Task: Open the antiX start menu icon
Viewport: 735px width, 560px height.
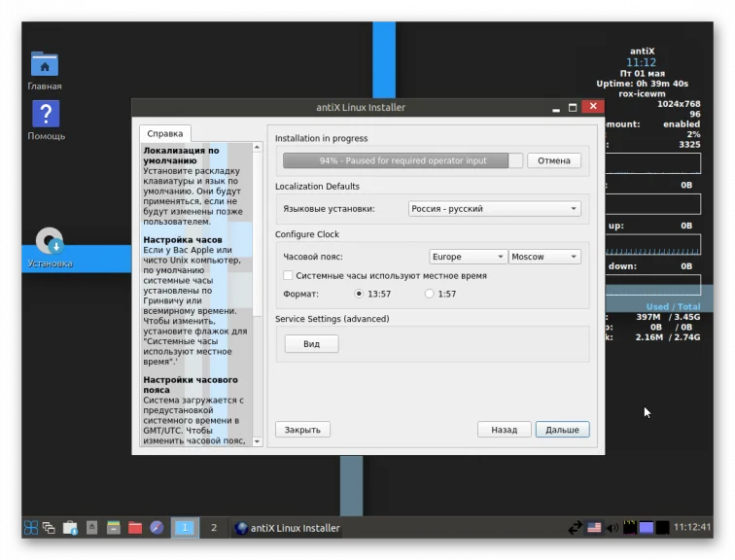Action: tap(31, 528)
